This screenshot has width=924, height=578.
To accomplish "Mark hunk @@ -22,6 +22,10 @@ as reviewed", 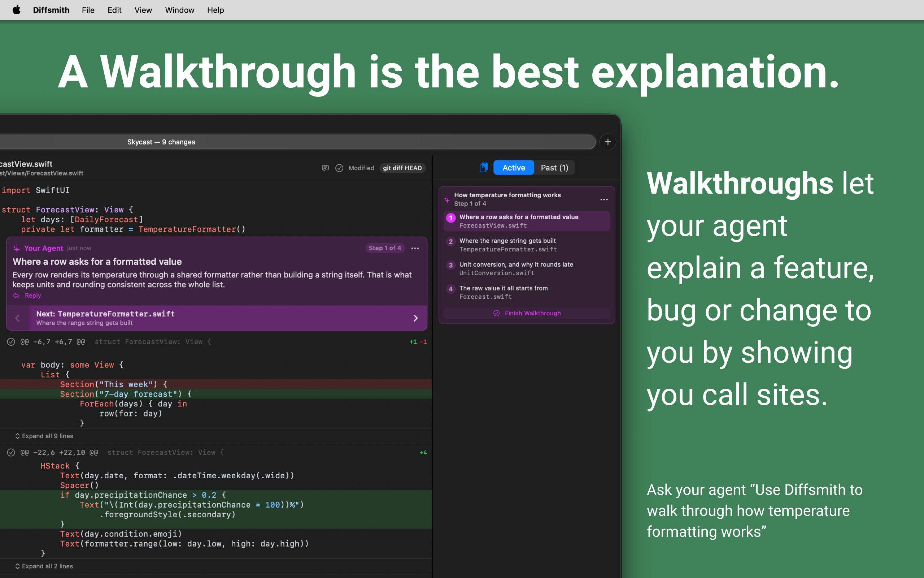I will [x=11, y=453].
